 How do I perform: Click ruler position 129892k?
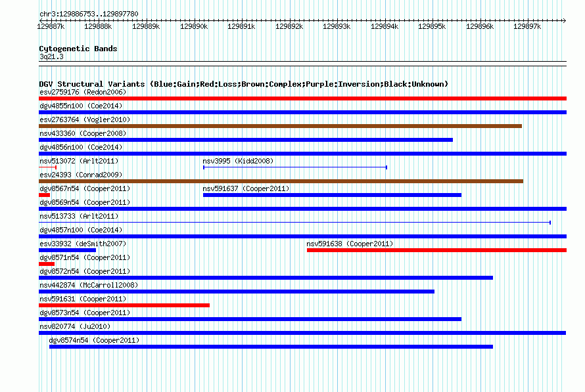289,26
